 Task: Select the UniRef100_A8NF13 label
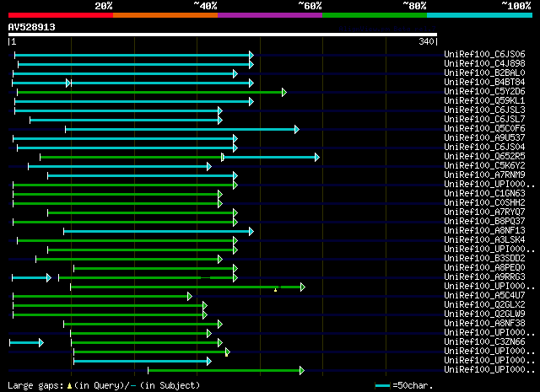(x=484, y=231)
